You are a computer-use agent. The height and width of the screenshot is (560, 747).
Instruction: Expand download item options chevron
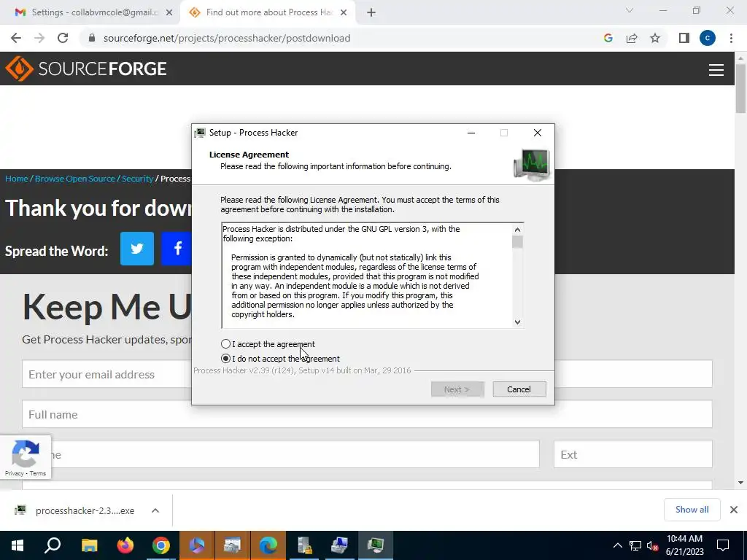point(155,510)
